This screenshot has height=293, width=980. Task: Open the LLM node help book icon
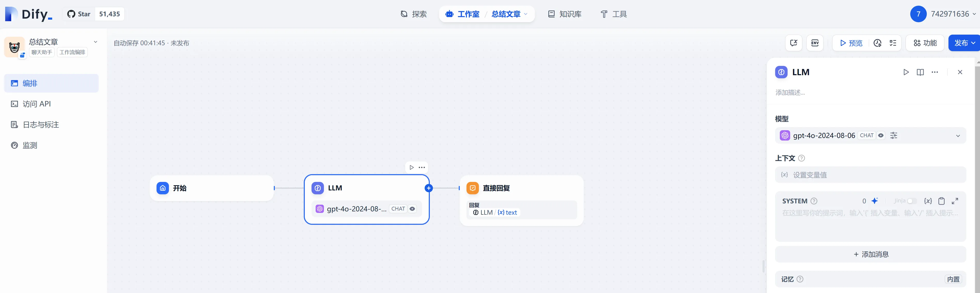(920, 72)
